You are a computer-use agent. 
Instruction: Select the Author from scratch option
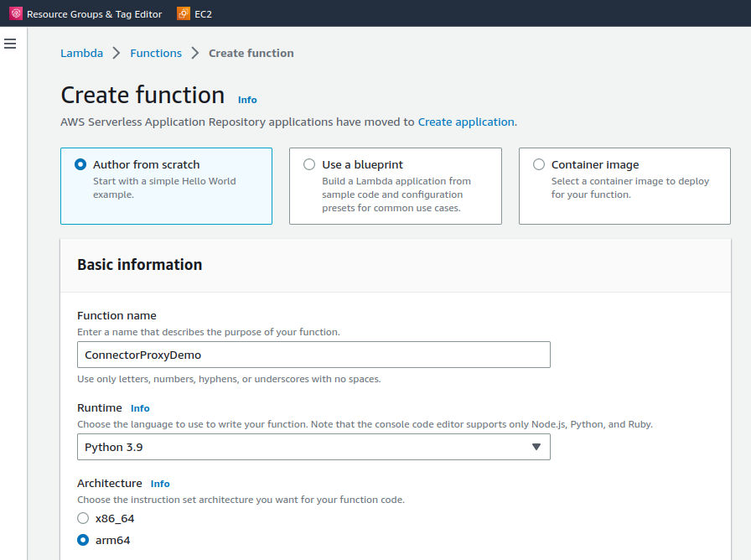coord(80,165)
